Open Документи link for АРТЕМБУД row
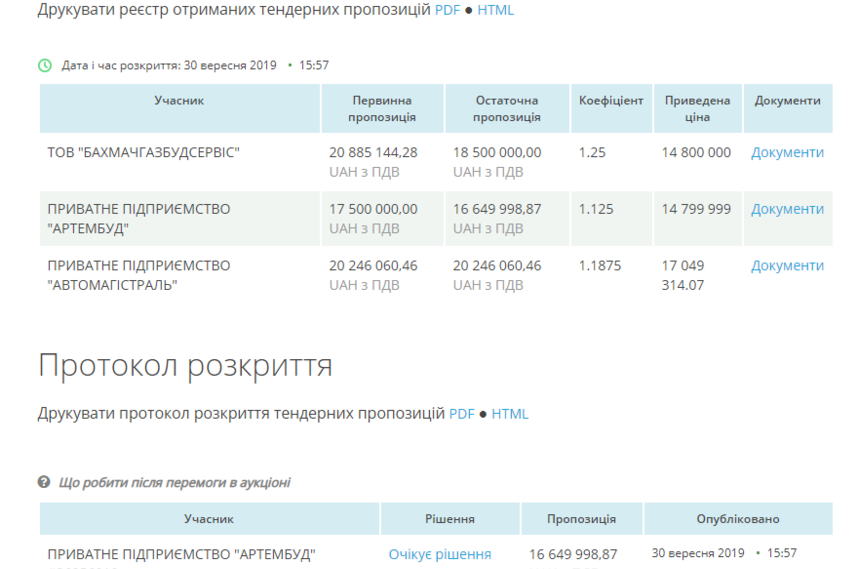 click(787, 209)
